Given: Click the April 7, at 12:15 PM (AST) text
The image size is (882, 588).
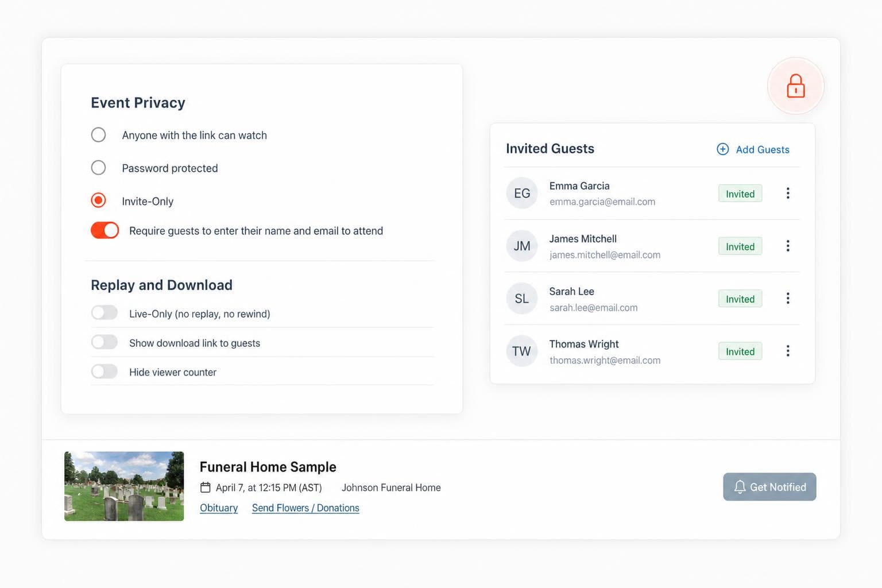Looking at the screenshot, I should coord(269,488).
